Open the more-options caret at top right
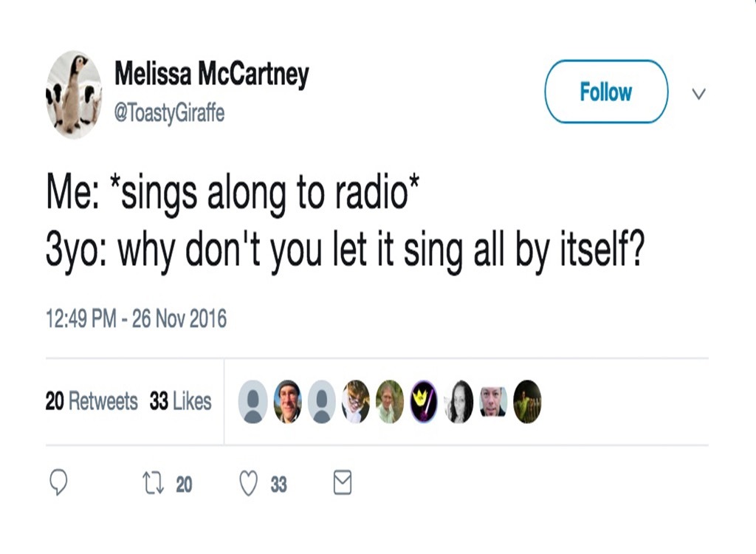756x554 pixels. [698, 94]
